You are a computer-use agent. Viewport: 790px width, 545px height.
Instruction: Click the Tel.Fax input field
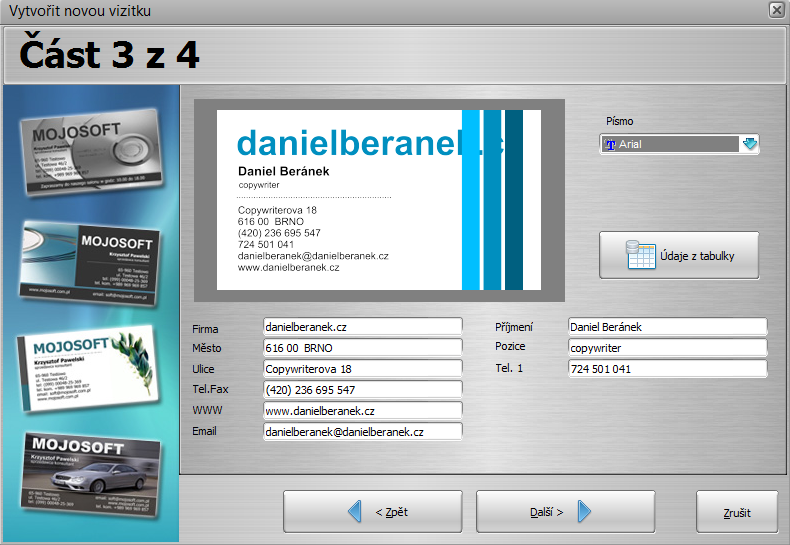pyautogui.click(x=362, y=390)
